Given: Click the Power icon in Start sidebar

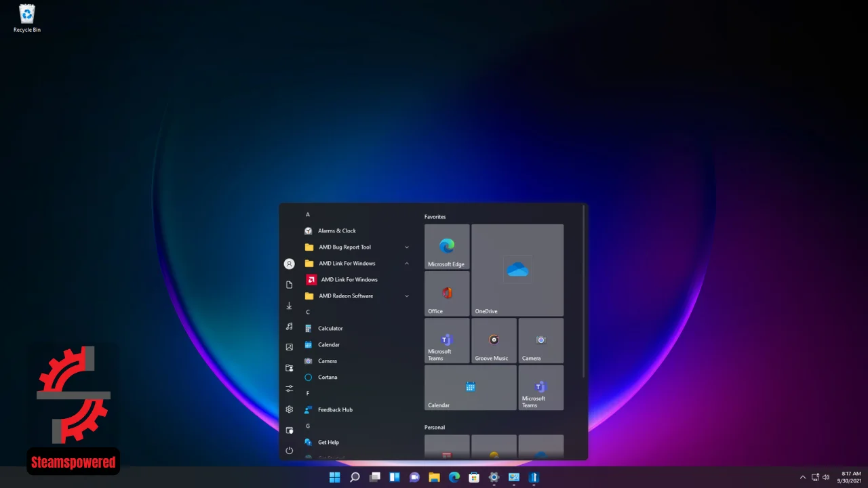Looking at the screenshot, I should click(290, 451).
